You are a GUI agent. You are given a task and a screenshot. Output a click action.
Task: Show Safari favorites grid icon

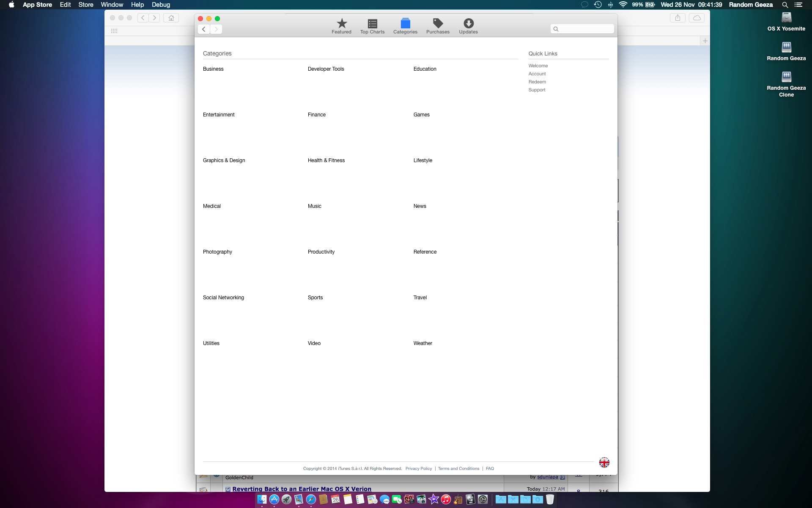(114, 31)
